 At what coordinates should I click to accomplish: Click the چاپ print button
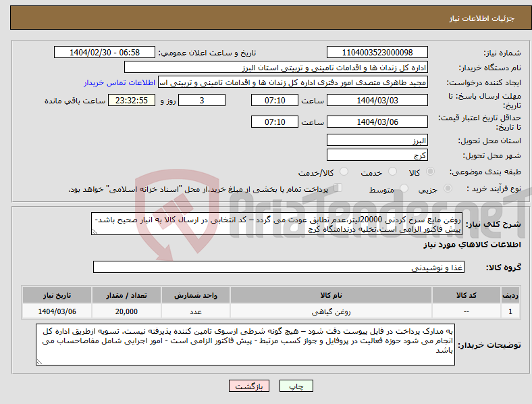pos(296,386)
